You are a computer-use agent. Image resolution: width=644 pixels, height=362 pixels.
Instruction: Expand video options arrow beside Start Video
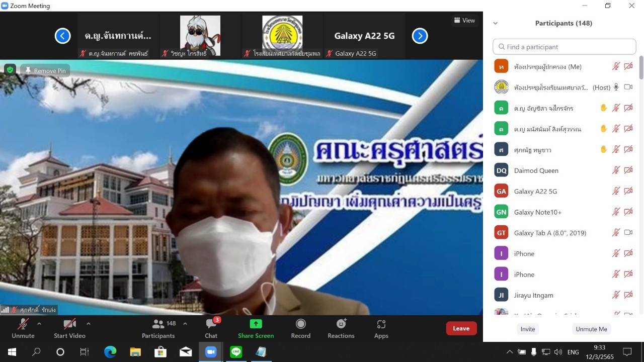pyautogui.click(x=89, y=324)
